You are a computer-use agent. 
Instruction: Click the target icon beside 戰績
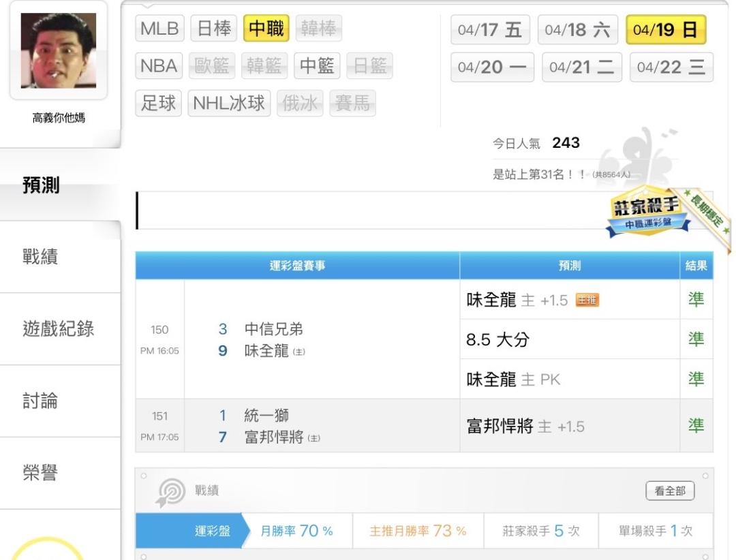pos(166,490)
